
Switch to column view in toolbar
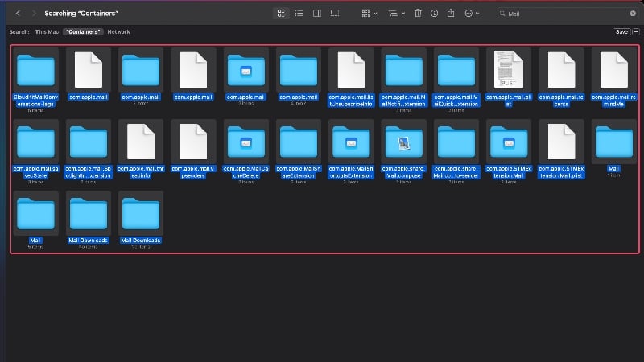317,14
